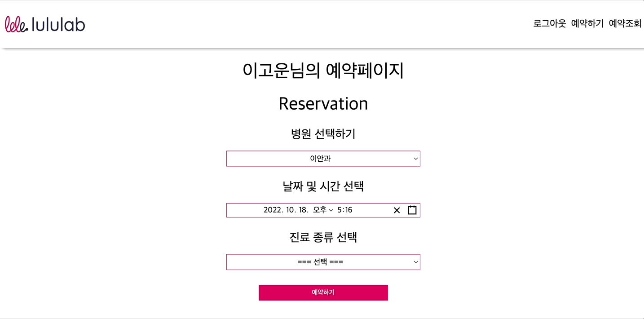
Task: Click the 진료 종류 선택 label
Action: click(x=323, y=237)
